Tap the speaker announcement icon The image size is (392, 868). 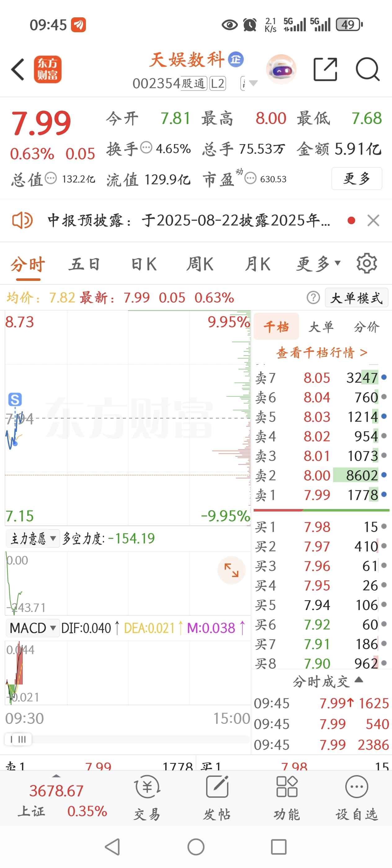click(x=22, y=221)
